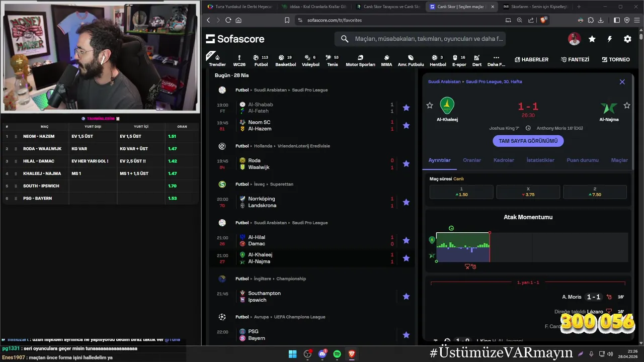This screenshot has height=362, width=644.
Task: Open Tuna Yurdakul browser tab
Action: [239, 7]
